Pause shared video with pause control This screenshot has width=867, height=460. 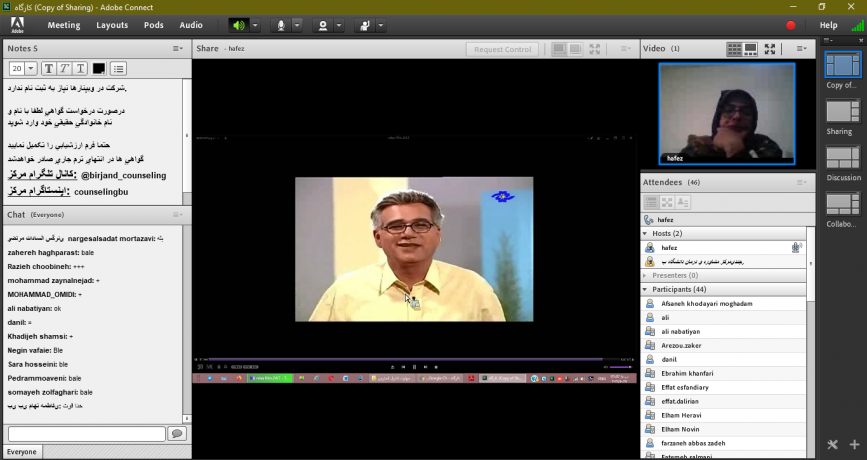[x=414, y=367]
